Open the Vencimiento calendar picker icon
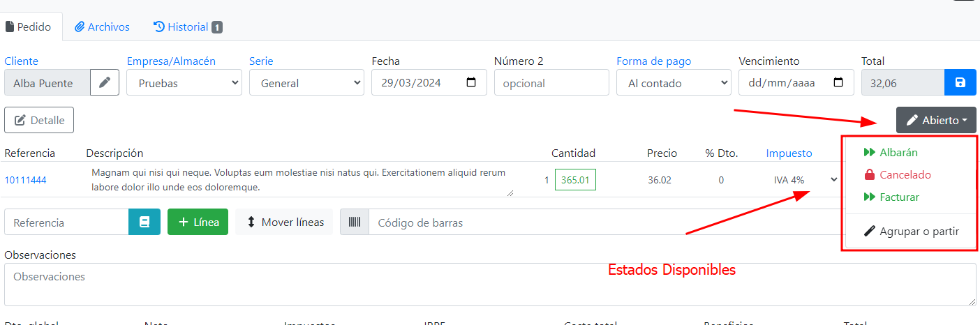Screen dimensions: 980x325 [x=839, y=82]
